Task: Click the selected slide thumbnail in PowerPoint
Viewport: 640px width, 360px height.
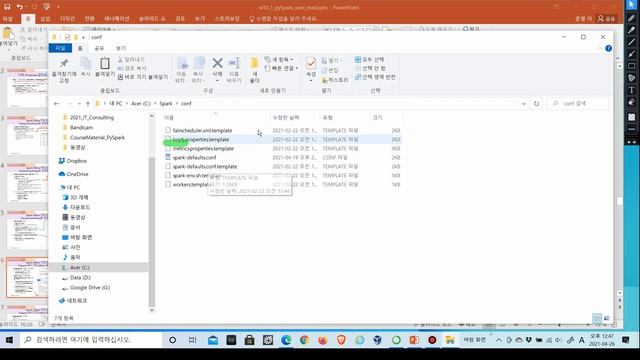Action: tap(27, 277)
